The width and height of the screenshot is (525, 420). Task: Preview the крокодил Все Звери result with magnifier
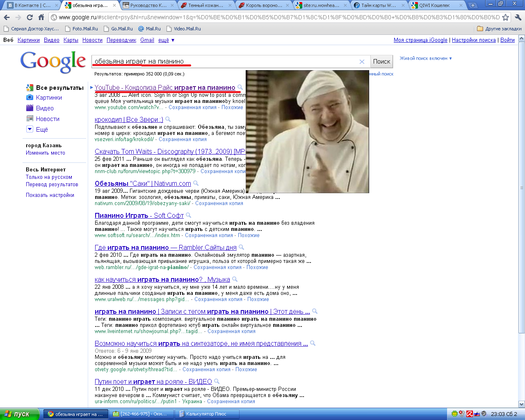tap(168, 119)
